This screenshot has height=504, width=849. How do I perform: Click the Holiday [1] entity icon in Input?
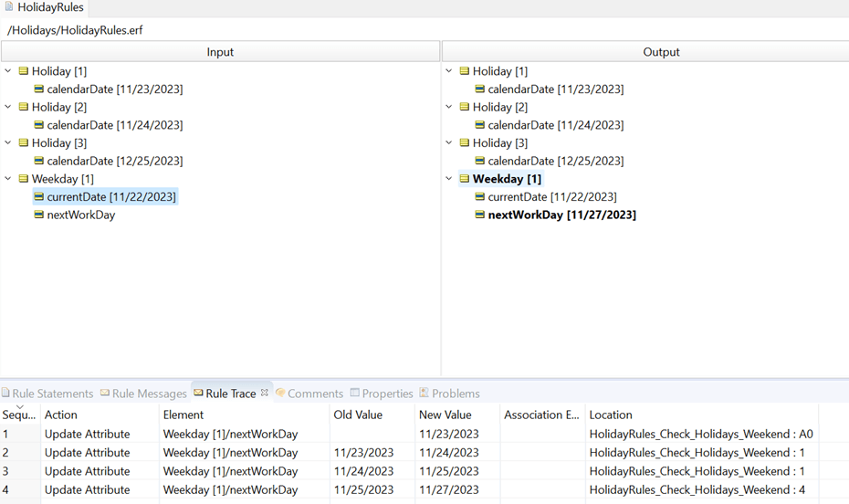tap(24, 71)
